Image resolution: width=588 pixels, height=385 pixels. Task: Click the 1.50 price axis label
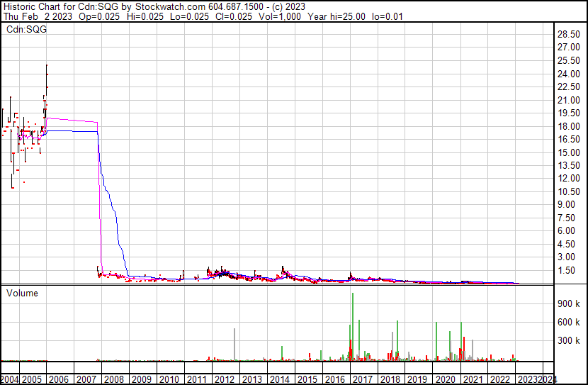tap(566, 270)
